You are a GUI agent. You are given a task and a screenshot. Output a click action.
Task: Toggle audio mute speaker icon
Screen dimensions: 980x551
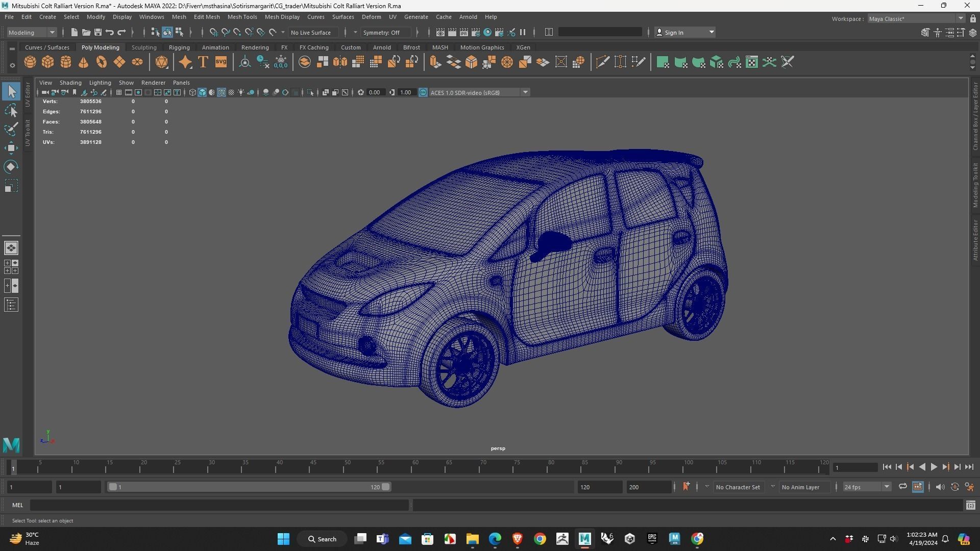tap(940, 487)
